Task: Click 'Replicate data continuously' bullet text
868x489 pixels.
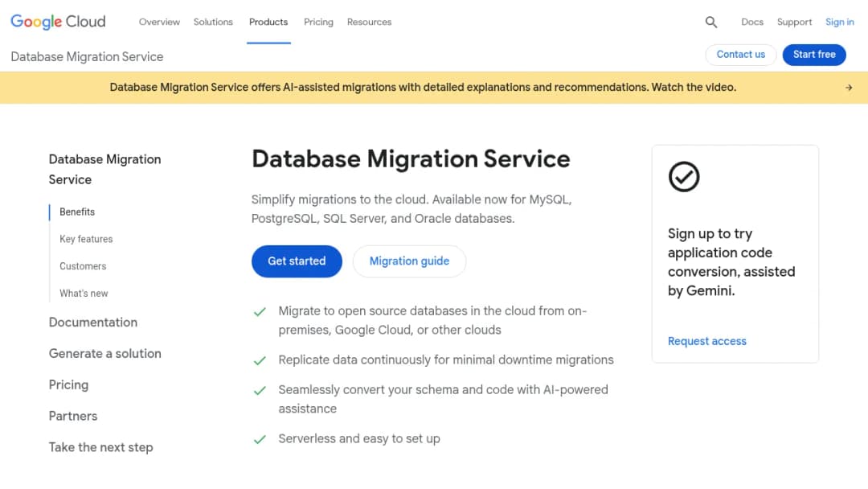Action: [x=445, y=360]
